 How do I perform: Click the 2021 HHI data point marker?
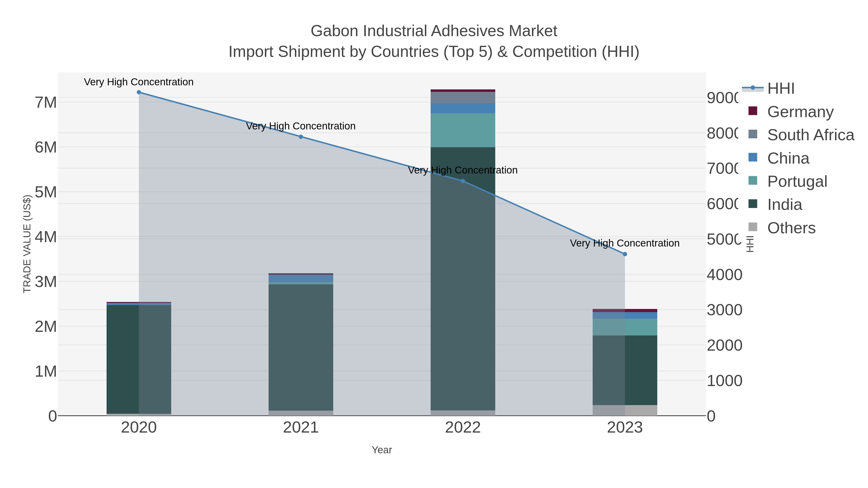click(x=301, y=137)
